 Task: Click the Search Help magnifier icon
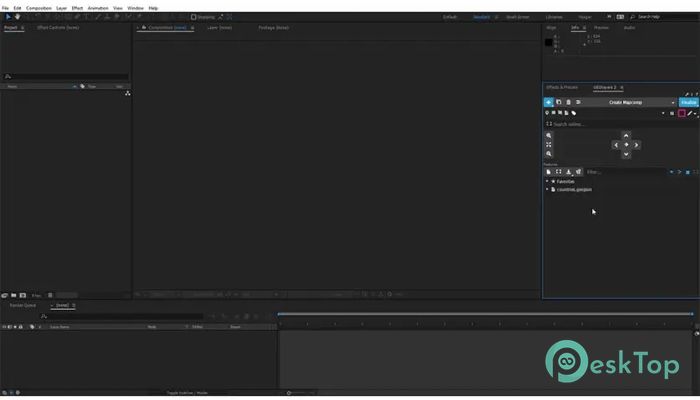(x=632, y=17)
